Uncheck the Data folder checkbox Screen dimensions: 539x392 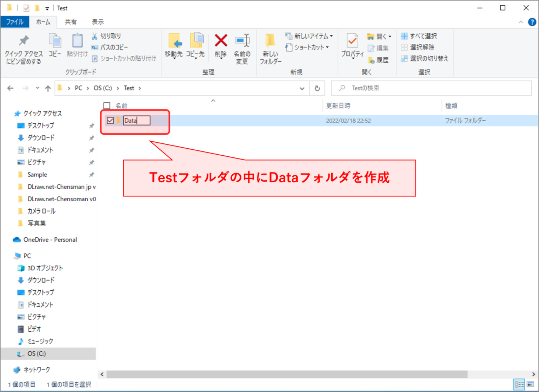110,121
